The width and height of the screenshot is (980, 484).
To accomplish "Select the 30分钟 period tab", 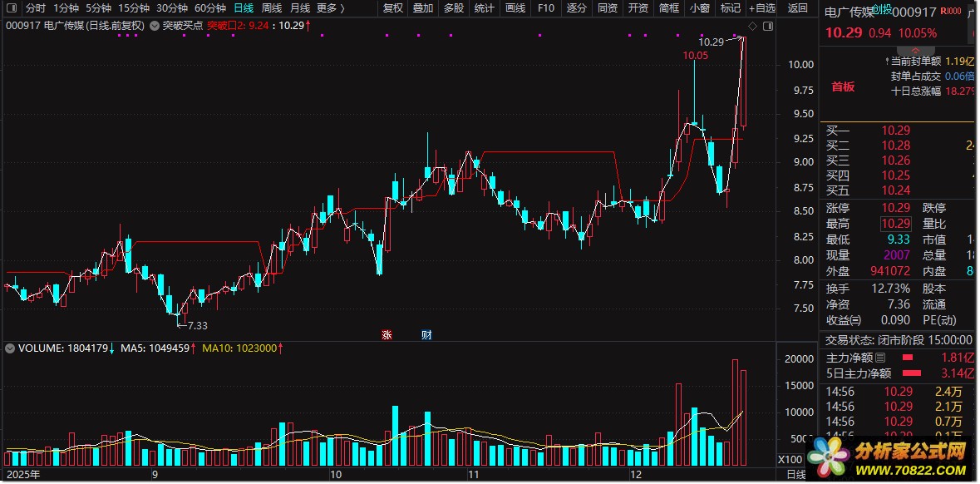I will pos(172,8).
